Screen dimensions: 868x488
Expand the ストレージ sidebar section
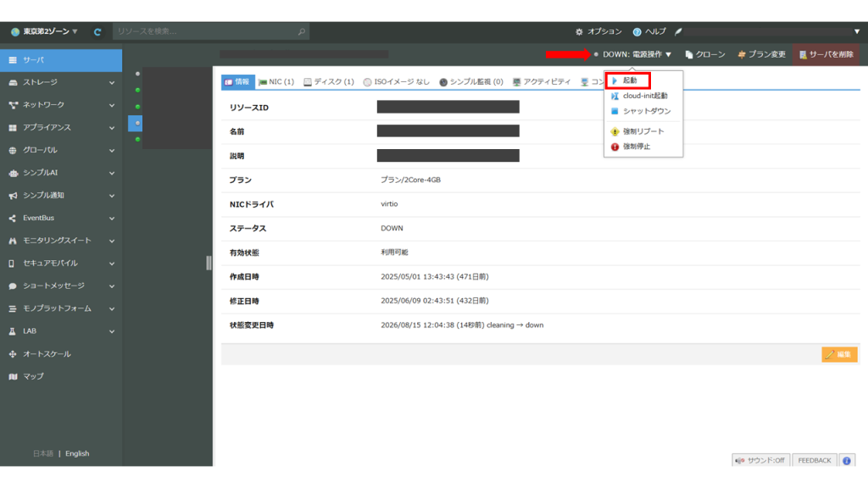[x=61, y=82]
